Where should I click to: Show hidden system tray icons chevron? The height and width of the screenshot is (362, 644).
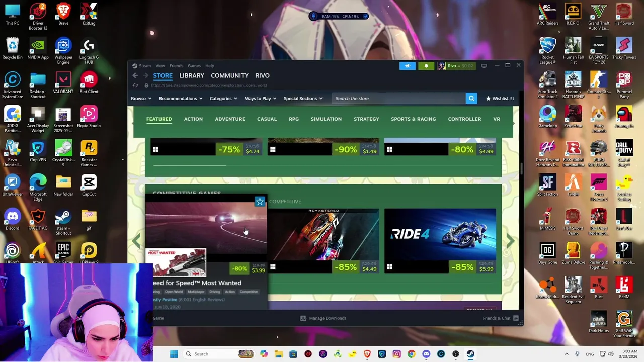566,354
